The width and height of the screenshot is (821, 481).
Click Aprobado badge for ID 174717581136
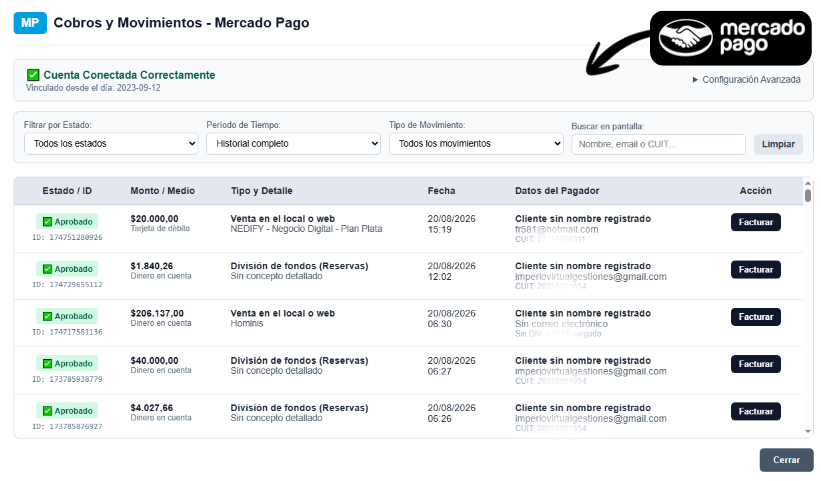pyautogui.click(x=67, y=316)
